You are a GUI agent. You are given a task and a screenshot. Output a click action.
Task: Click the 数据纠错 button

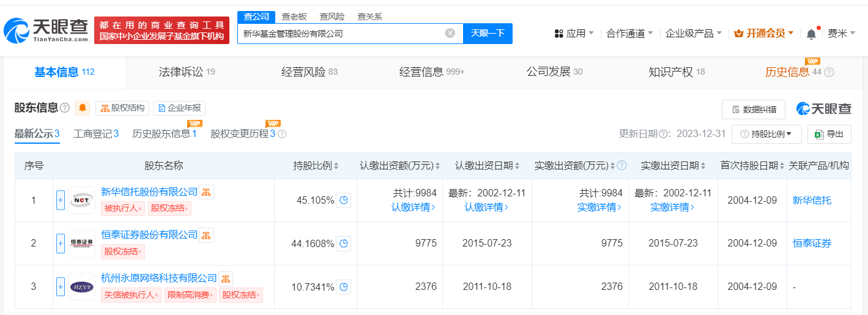point(754,109)
